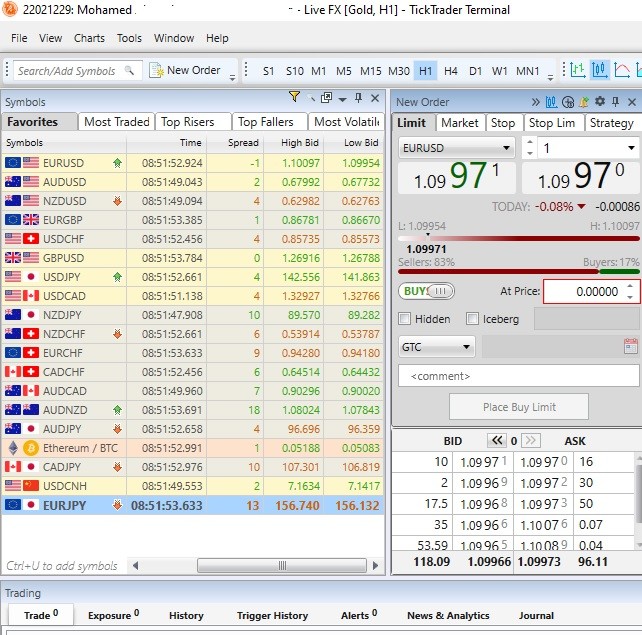Create alert using the bell icon
This screenshot has height=635, width=642.
pyautogui.click(x=583, y=102)
